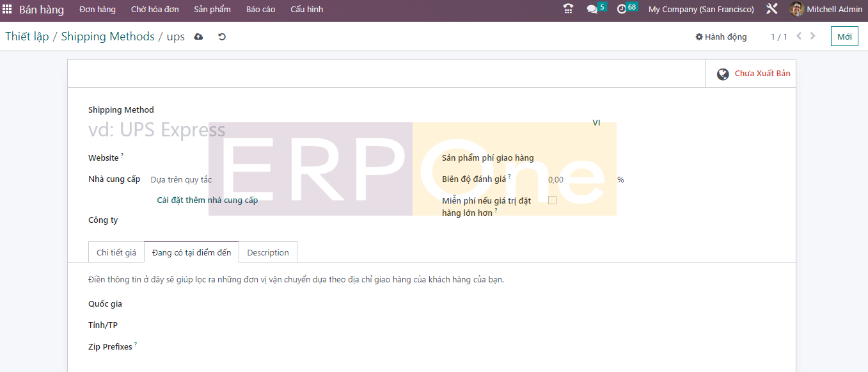Viewport: 868px width, 372px height.
Task: Click the debug tools wrench icon
Action: click(x=771, y=9)
